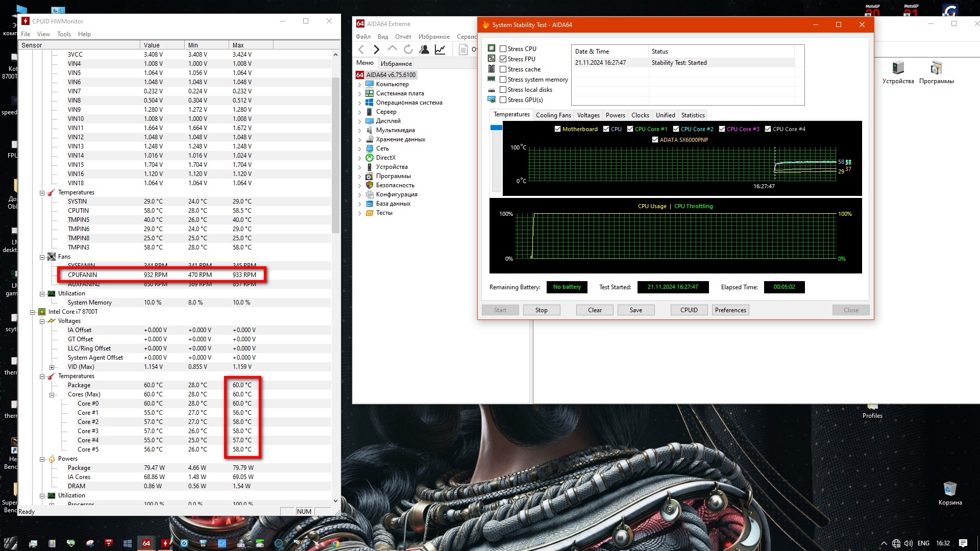
Task: Toggle the CPU Core #4 graph checkbox
Action: coord(768,129)
